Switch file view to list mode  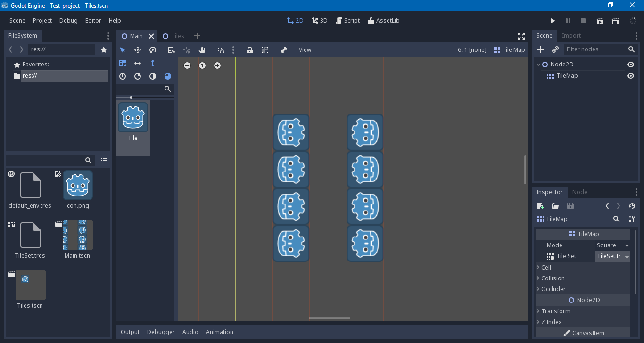(x=104, y=161)
